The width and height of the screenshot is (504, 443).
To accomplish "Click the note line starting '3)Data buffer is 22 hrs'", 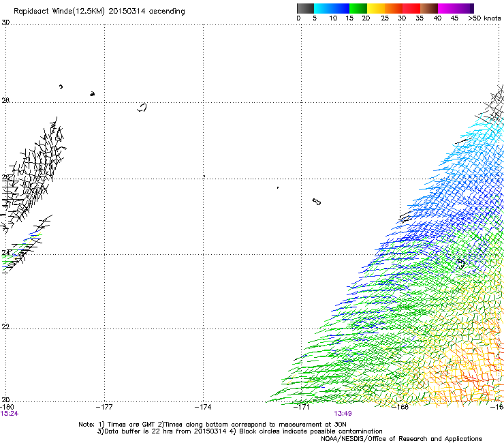I will point(240,431).
